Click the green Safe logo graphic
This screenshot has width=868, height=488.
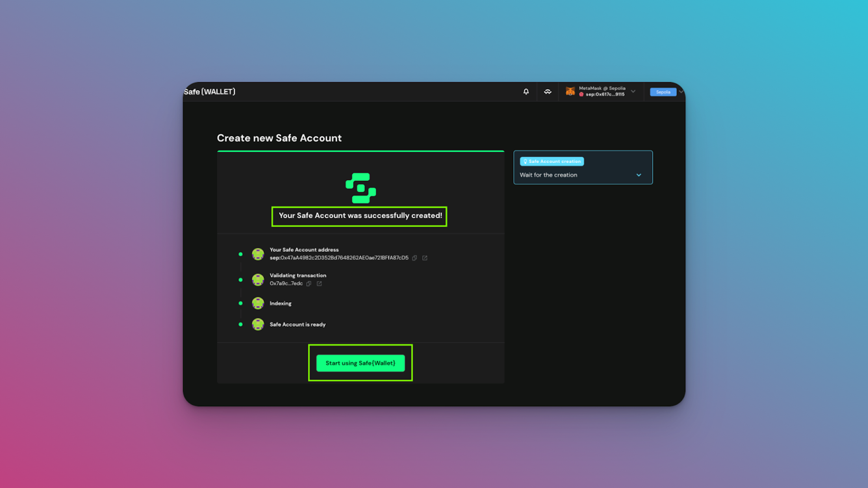(x=361, y=188)
